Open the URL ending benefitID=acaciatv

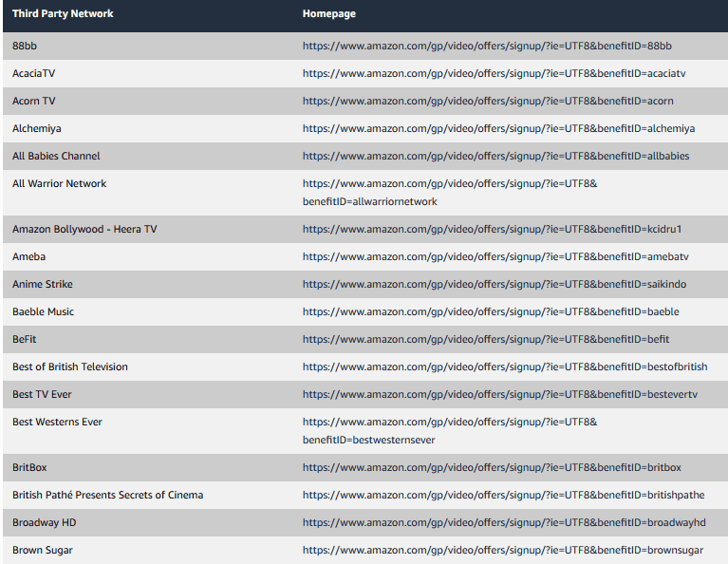(494, 73)
